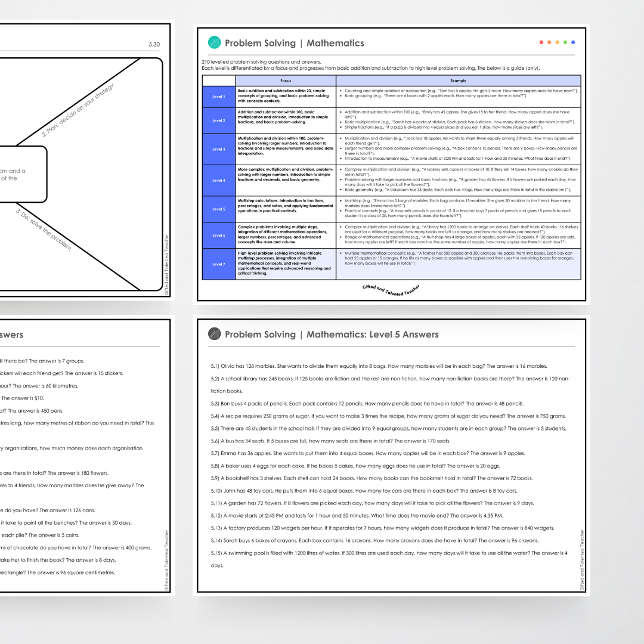
Task: Click the red dot in page header
Action: [541, 42]
